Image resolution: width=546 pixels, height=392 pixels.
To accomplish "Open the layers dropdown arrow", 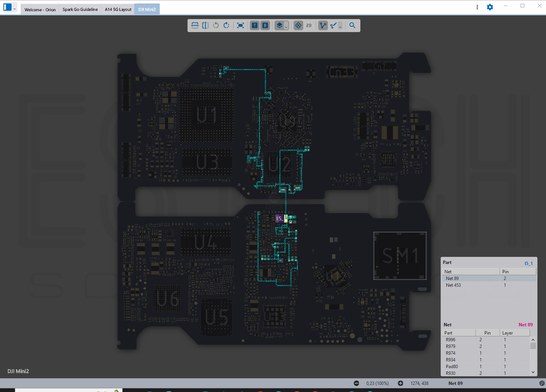I will coord(286,27).
